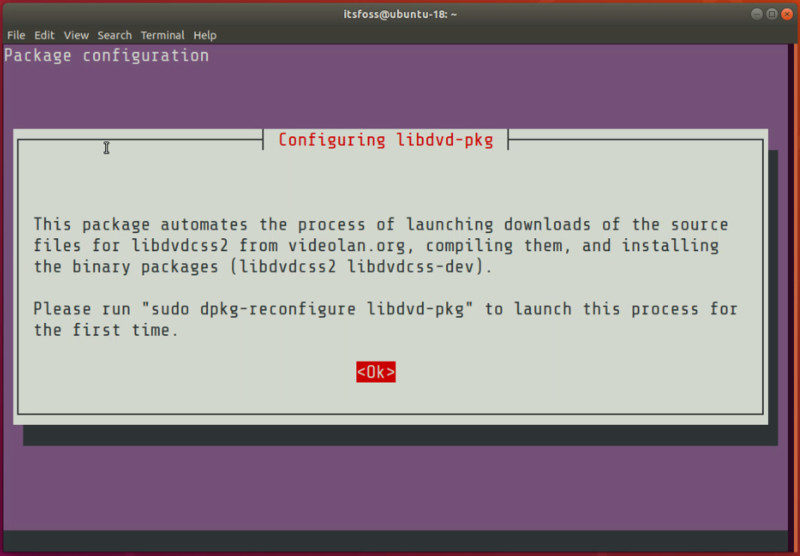This screenshot has height=556, width=800.
Task: Click the 'sudo dpkg-reconfigure libdvd-pkg' command text
Action: pyautogui.click(x=308, y=309)
